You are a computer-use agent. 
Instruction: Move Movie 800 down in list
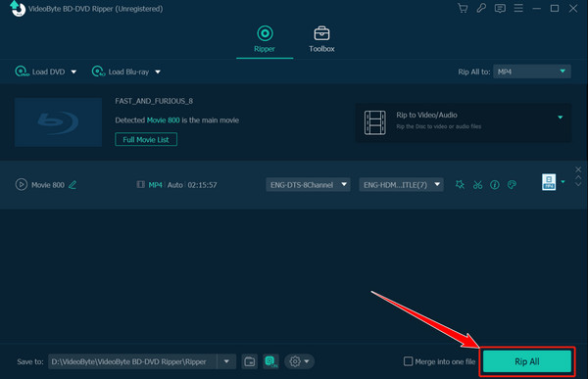click(x=578, y=184)
